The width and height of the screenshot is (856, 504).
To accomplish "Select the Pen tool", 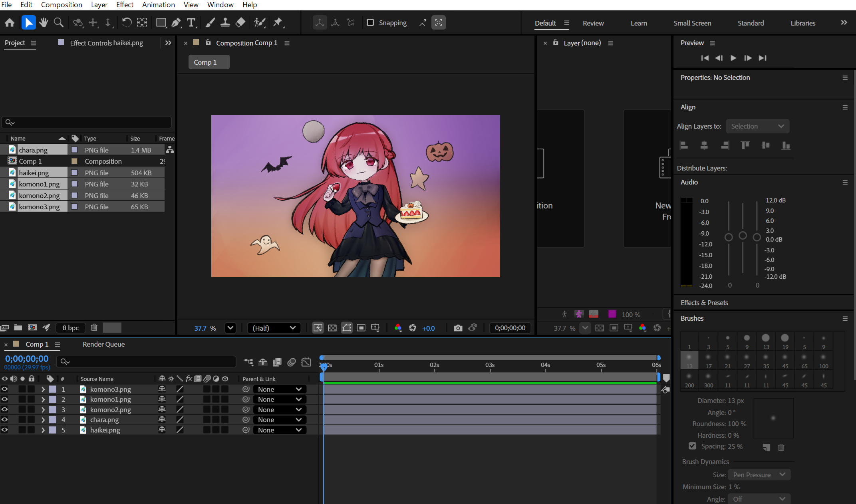I will click(x=176, y=23).
